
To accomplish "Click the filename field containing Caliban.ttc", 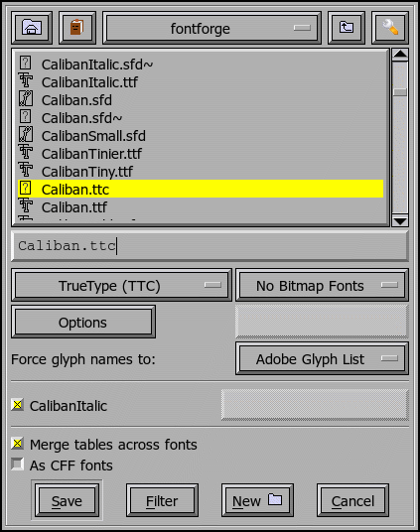I will (210, 246).
